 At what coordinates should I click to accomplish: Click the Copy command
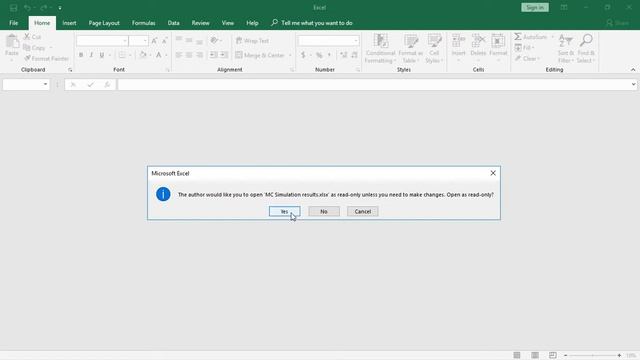tap(35, 48)
